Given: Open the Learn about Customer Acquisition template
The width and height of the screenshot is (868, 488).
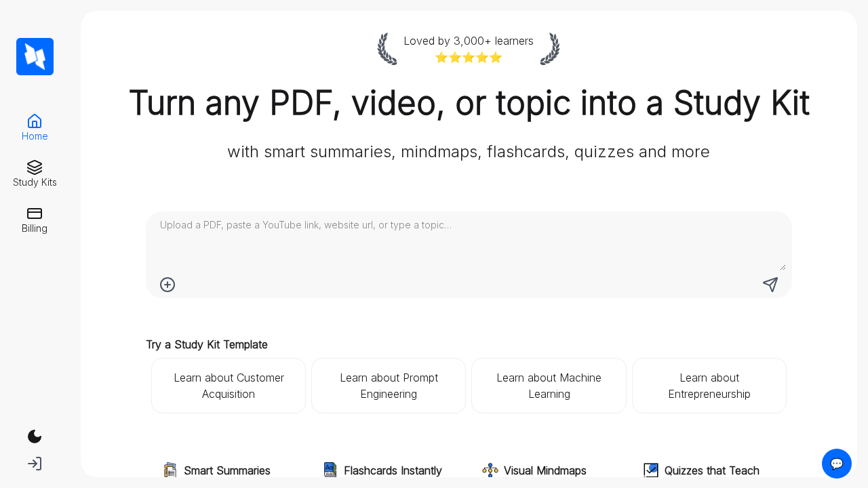Looking at the screenshot, I should pos(229,385).
